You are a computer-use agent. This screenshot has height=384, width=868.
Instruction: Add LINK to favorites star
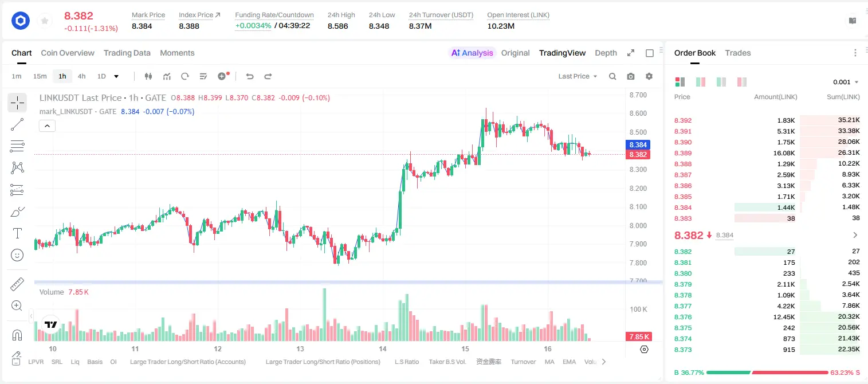click(44, 21)
